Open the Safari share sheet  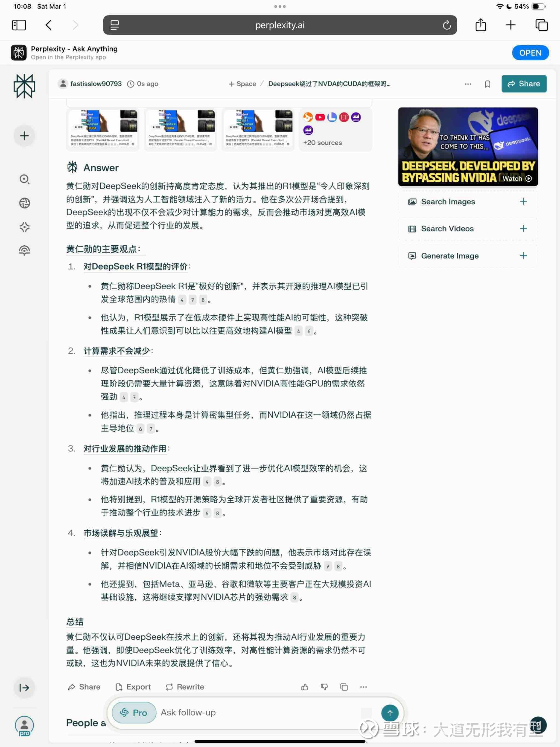pyautogui.click(x=480, y=25)
